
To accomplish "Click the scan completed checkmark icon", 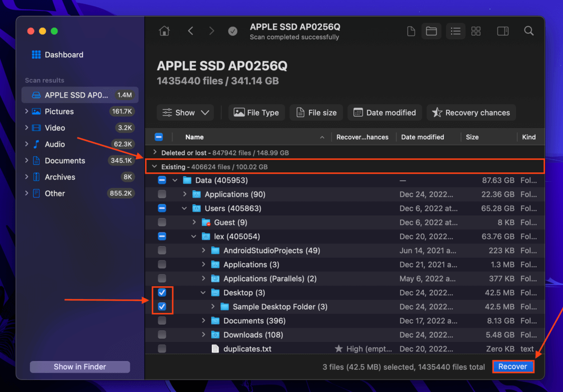I will [232, 31].
